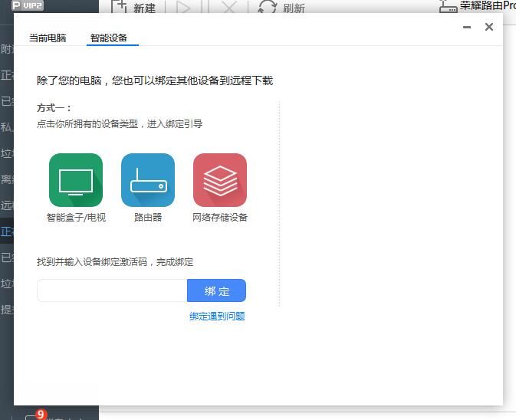The height and width of the screenshot is (420, 516).
Task: Click the 绑定 bind button
Action: (216, 290)
